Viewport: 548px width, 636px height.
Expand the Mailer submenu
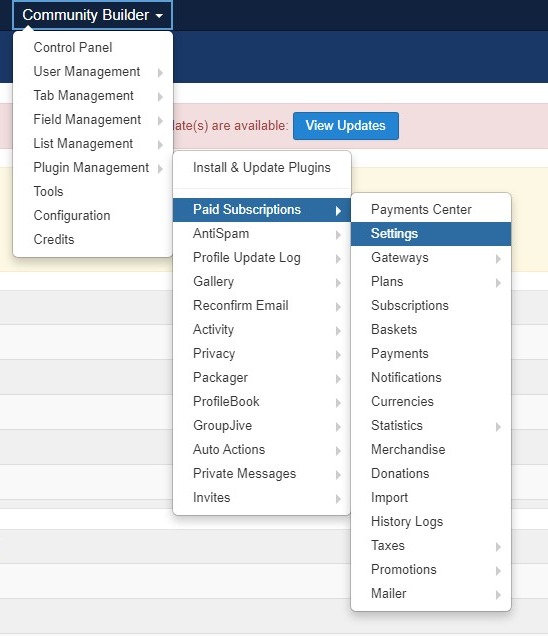coord(431,593)
